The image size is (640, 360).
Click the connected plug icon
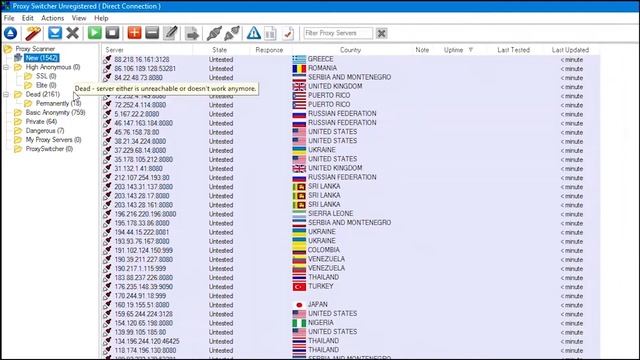[x=214, y=33]
